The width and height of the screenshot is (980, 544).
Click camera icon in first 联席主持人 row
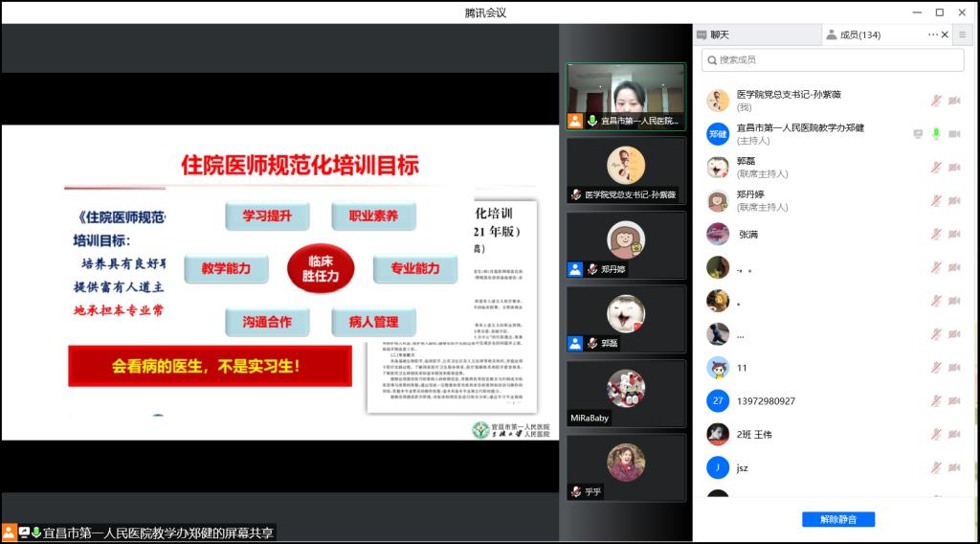[x=954, y=168]
